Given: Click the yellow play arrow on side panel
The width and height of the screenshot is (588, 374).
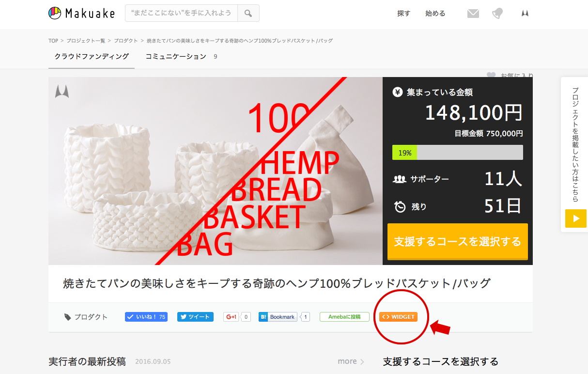Looking at the screenshot, I should pos(576,218).
